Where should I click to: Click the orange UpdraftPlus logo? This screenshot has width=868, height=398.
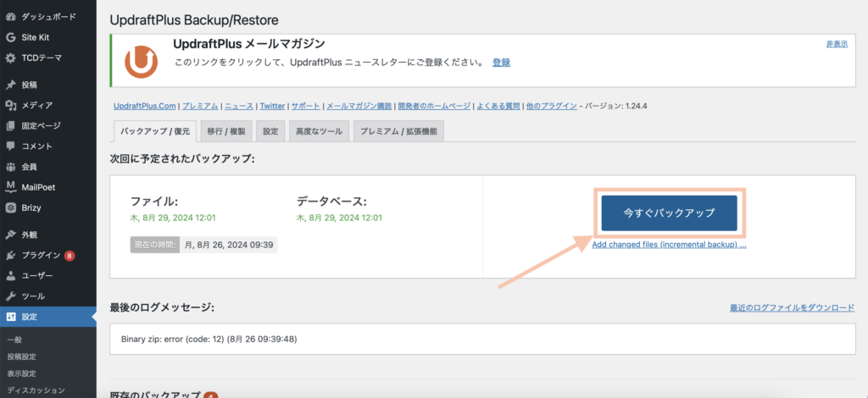(142, 61)
